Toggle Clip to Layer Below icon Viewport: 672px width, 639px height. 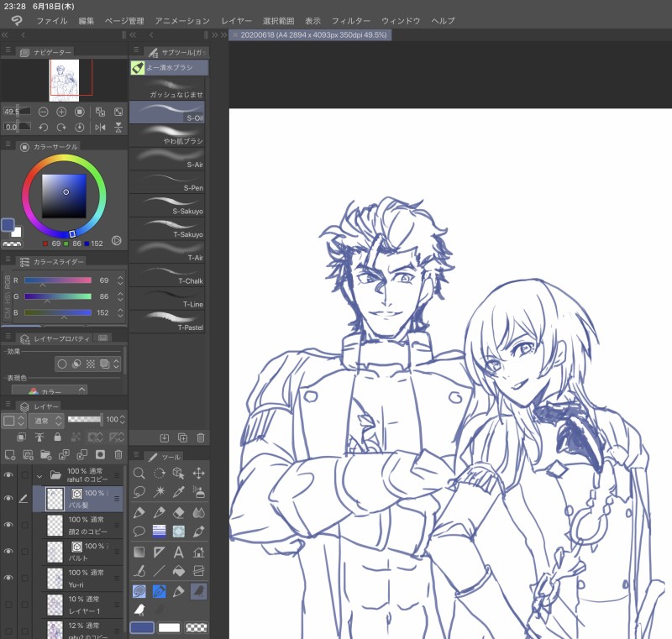tap(21, 437)
